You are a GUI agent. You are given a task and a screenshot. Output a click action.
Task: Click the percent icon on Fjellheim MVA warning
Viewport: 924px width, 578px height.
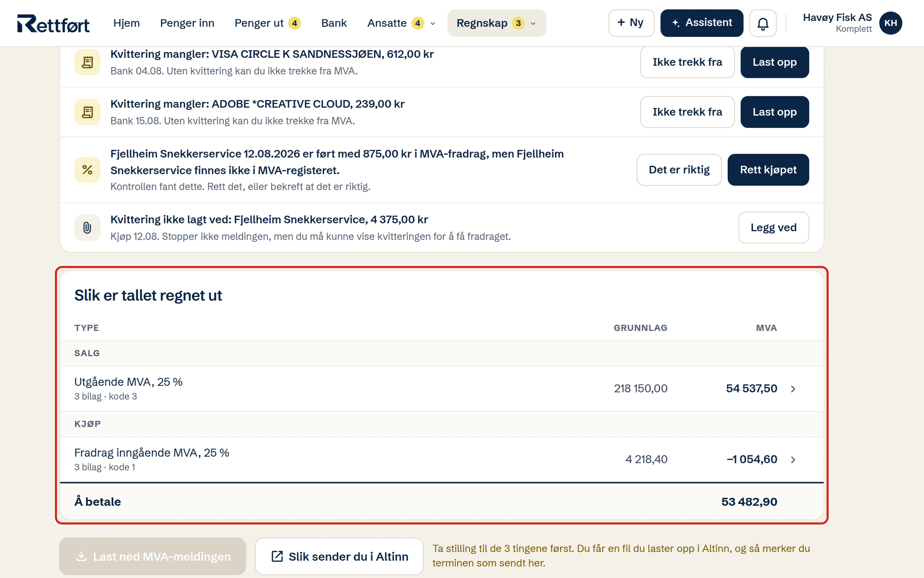click(87, 170)
